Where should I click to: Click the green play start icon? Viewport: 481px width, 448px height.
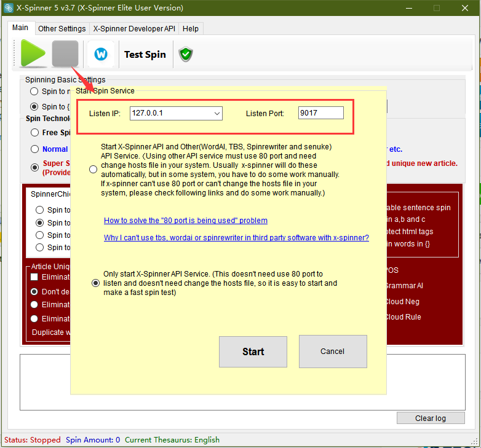33,53
